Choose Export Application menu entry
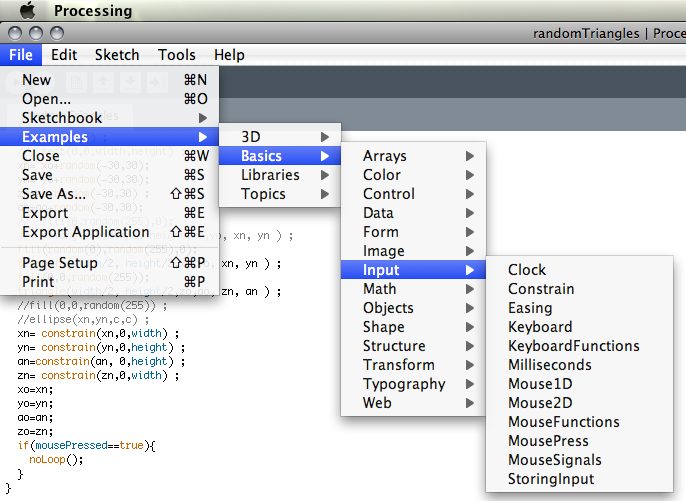This screenshot has height=501, width=686. click(109, 232)
